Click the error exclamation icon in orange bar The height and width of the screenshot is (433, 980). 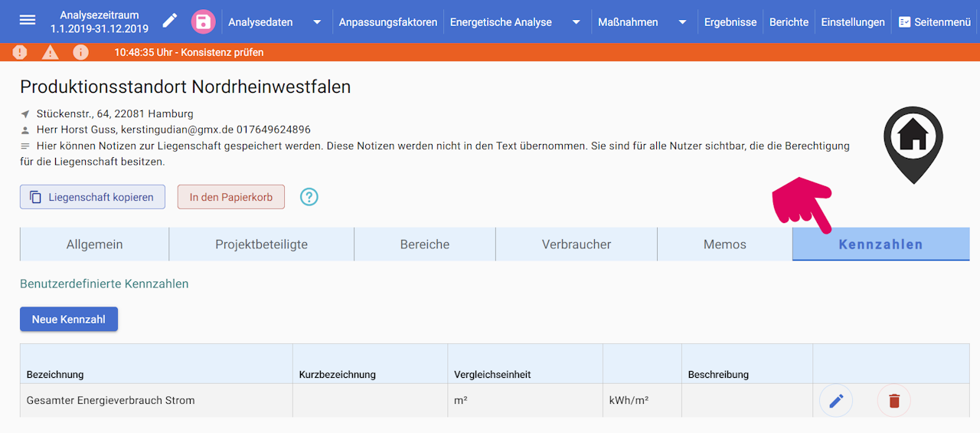coord(20,52)
